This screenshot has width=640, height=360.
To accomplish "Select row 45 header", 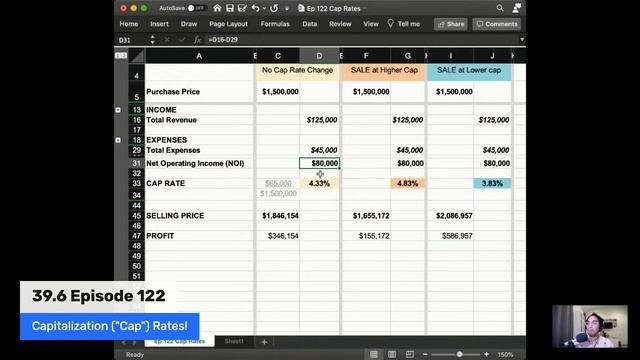I will click(136, 216).
